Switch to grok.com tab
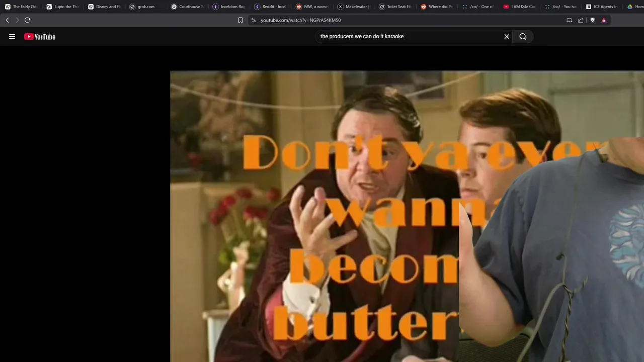 [146, 7]
